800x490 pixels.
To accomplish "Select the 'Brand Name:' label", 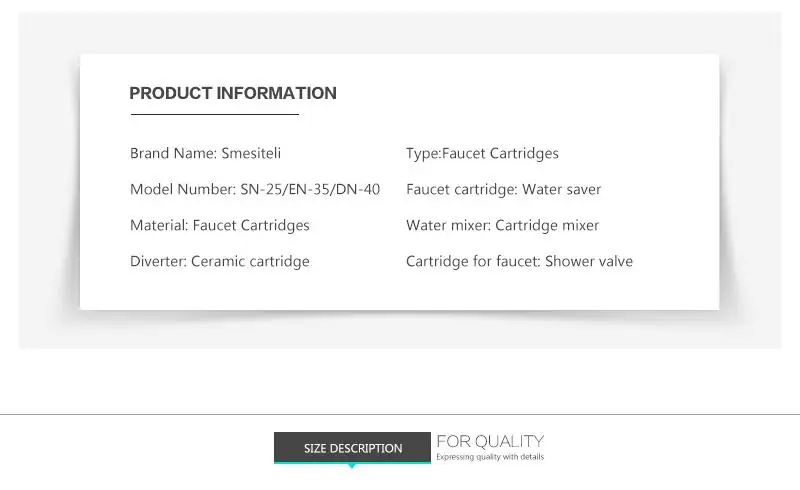I will pyautogui.click(x=172, y=154).
